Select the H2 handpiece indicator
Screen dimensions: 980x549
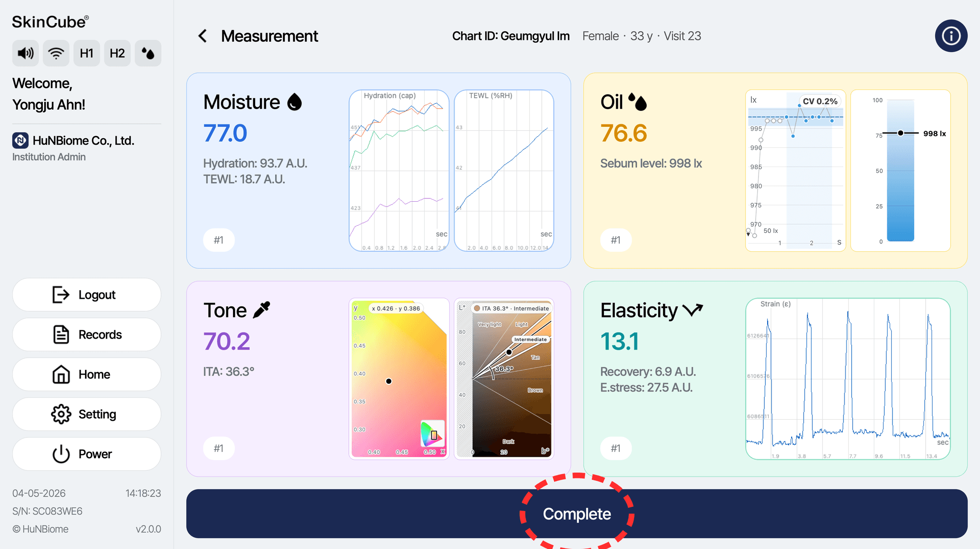[117, 53]
